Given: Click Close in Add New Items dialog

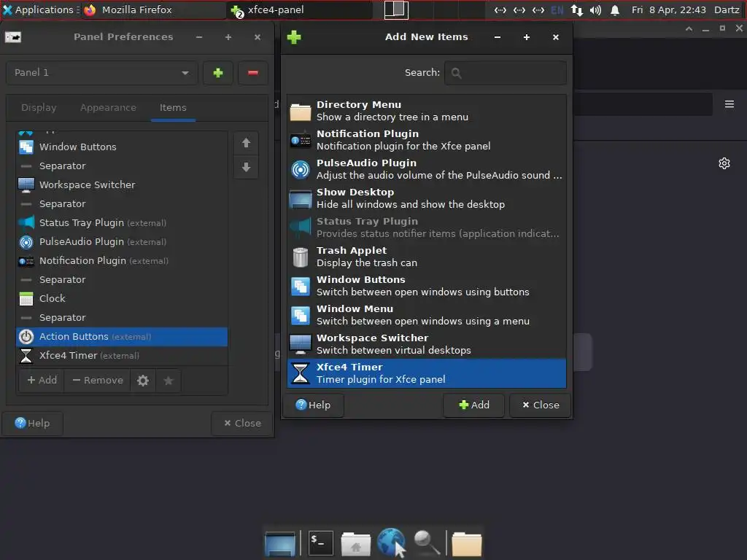Looking at the screenshot, I should (x=541, y=405).
